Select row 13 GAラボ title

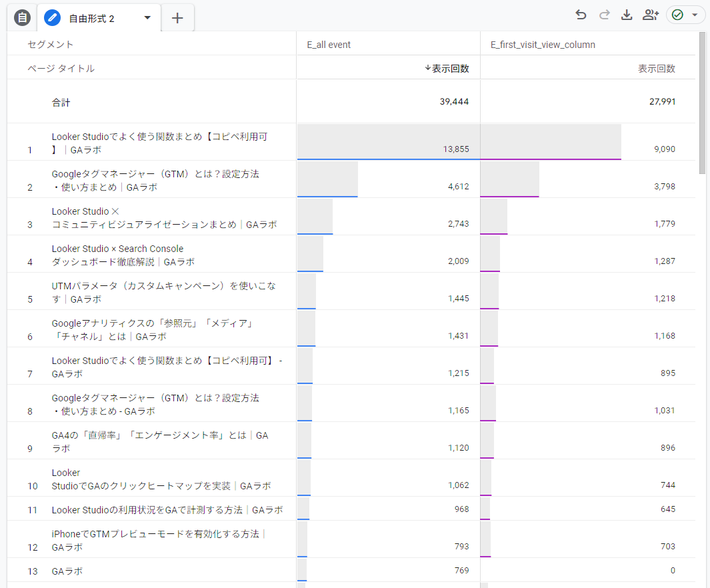tap(67, 571)
